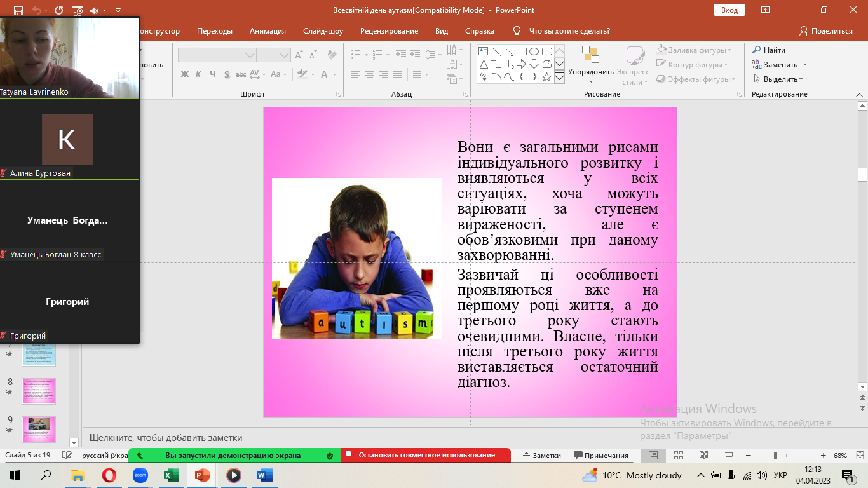868x488 pixels.
Task: Start slideshow from status bar icon
Action: coord(729,456)
